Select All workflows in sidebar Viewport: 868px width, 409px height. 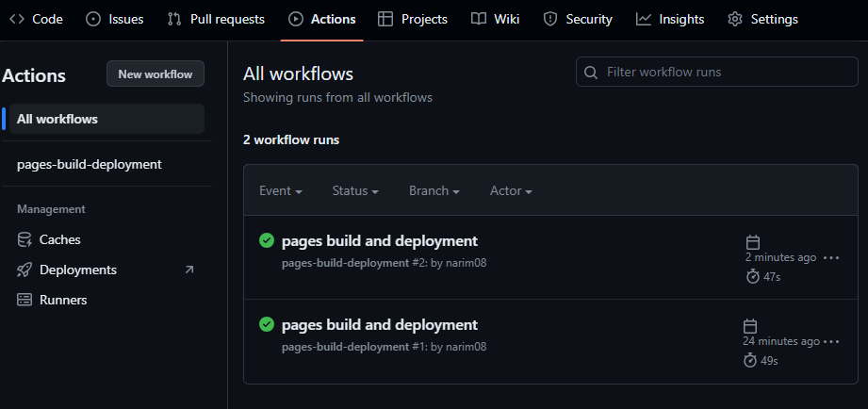coord(106,119)
